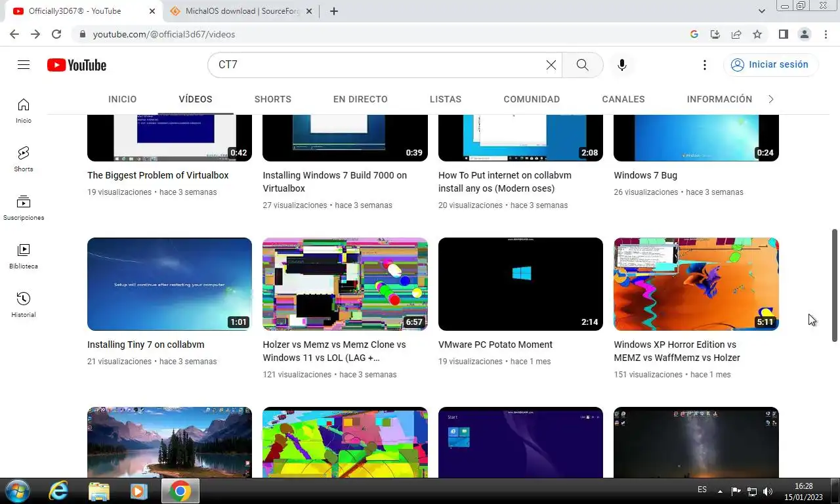840x504 pixels.
Task: Click the page vertical scrollbar thumb
Action: point(835,285)
